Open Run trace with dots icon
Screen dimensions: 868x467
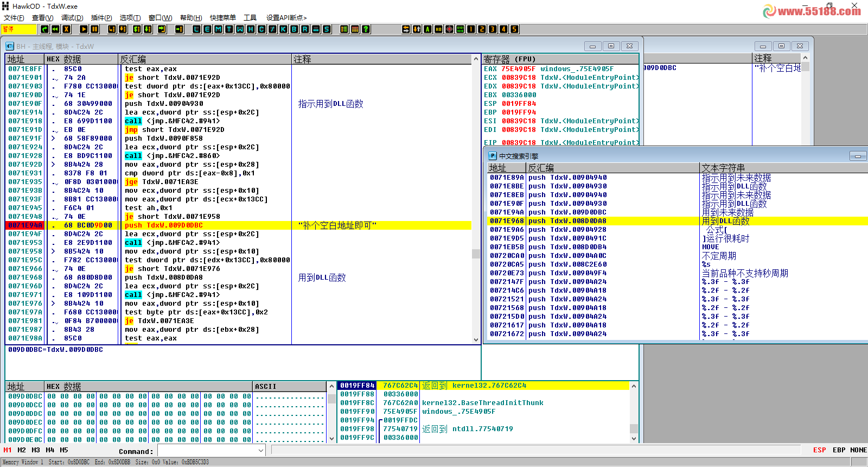[x=316, y=29]
